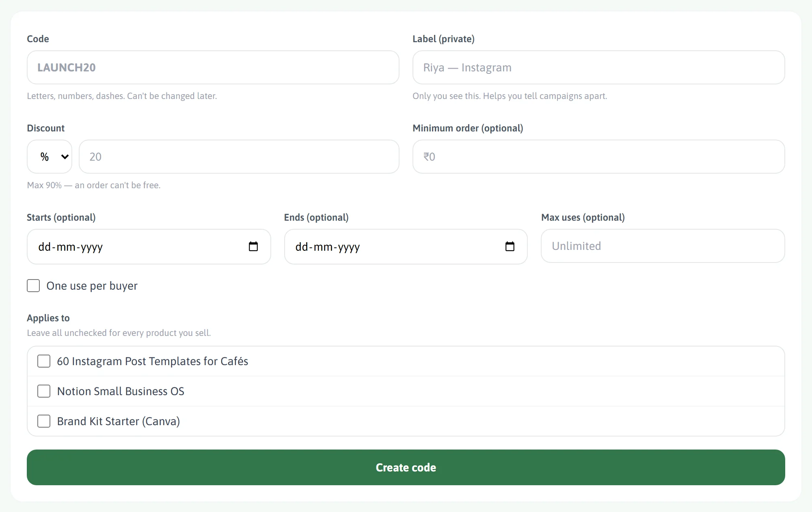Click "60 Instagram Post Templates for Cafés" text
Image resolution: width=812 pixels, height=512 pixels.
153,361
